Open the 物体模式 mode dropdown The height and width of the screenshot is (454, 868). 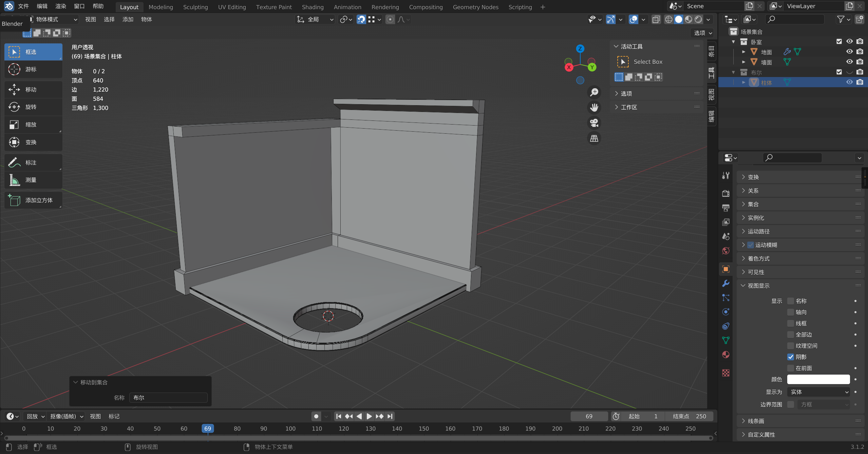tap(53, 20)
